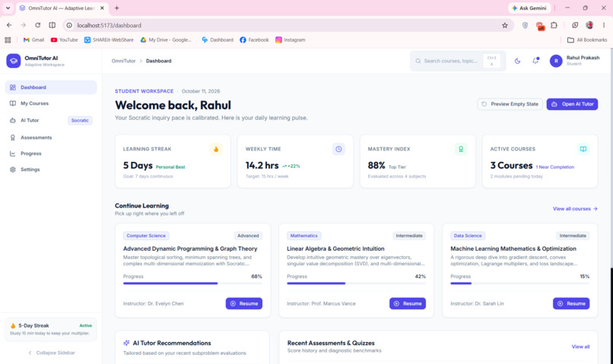Open View all courses link
This screenshot has width=613, height=364.
(x=575, y=209)
